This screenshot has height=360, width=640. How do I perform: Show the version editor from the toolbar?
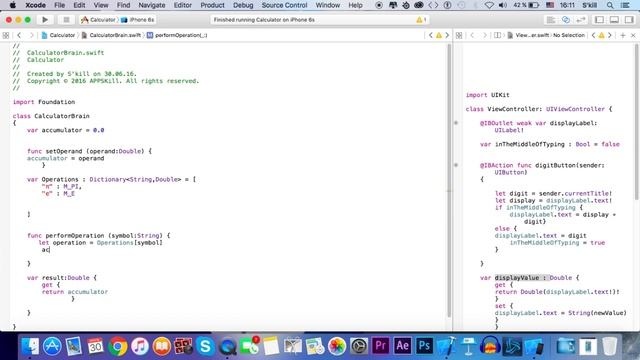pyautogui.click(x=580, y=20)
